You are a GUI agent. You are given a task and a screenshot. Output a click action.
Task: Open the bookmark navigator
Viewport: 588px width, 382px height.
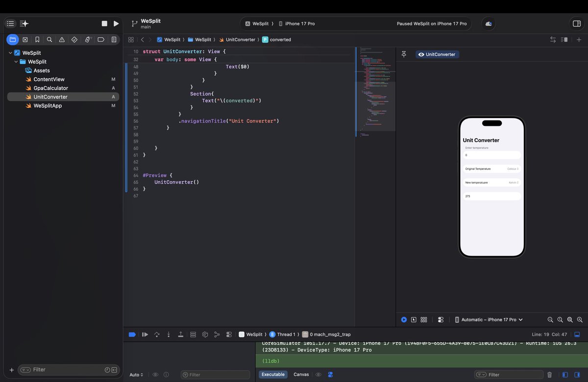pos(37,40)
